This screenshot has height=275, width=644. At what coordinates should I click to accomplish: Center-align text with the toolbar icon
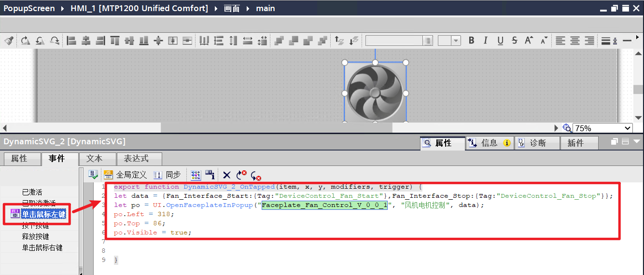point(574,41)
